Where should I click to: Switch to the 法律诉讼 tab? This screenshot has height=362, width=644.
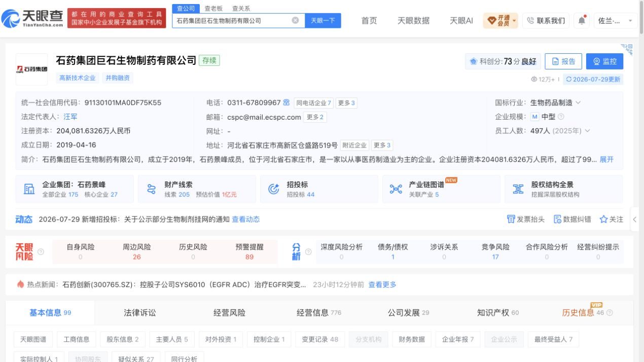140,313
